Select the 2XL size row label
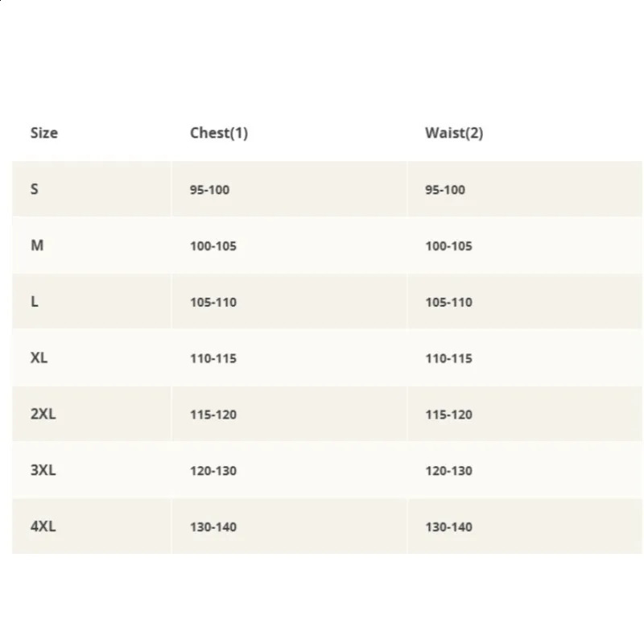Image resolution: width=644 pixels, height=644 pixels. click(x=43, y=415)
